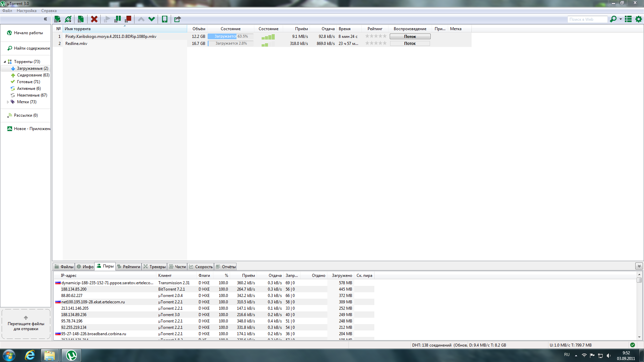Image resolution: width=644 pixels, height=362 pixels.
Task: Click the volume speaker tray icon
Action: pyautogui.click(x=608, y=356)
